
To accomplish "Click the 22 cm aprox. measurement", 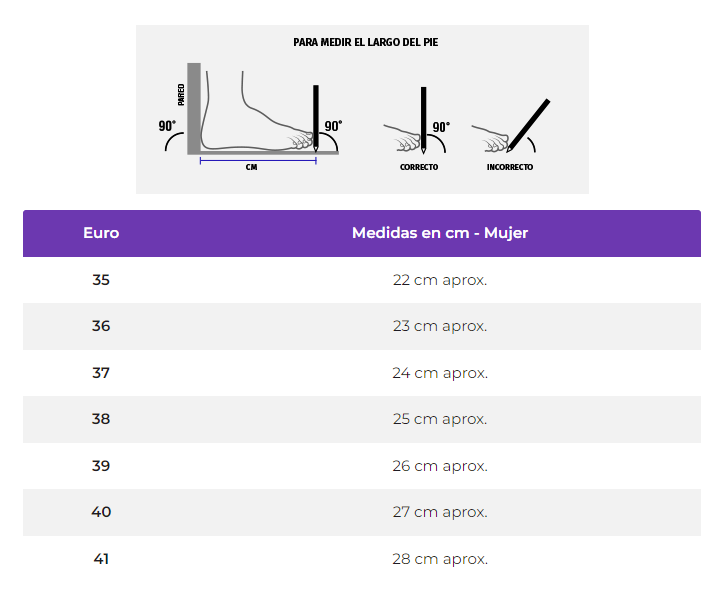I will point(440,280).
